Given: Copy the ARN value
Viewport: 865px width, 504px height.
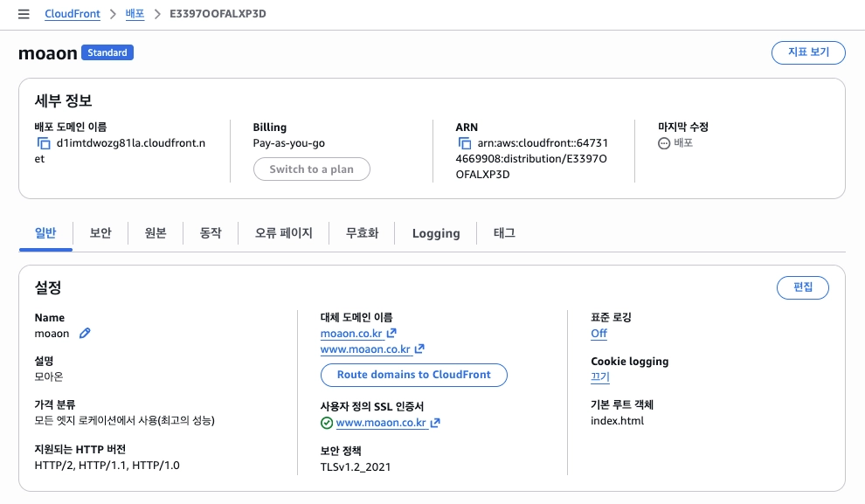Looking at the screenshot, I should 465,143.
